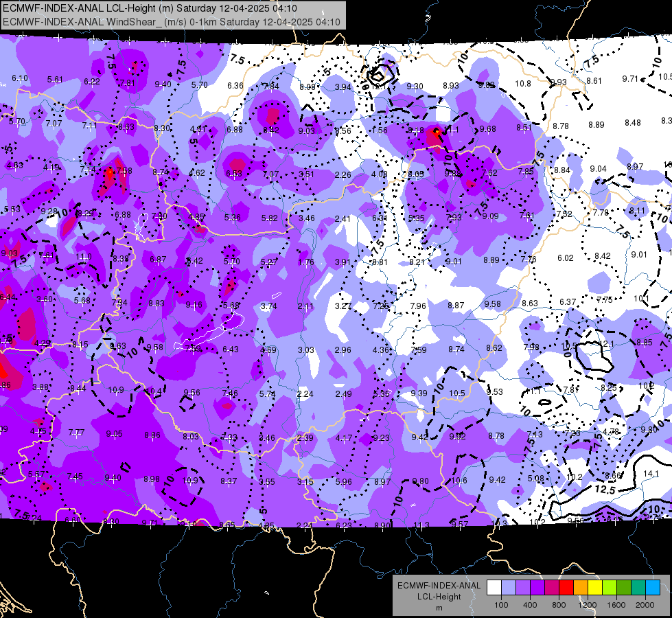This screenshot has width=672, height=618.
Task: Click the legend scale label 1200
Action: click(x=587, y=605)
